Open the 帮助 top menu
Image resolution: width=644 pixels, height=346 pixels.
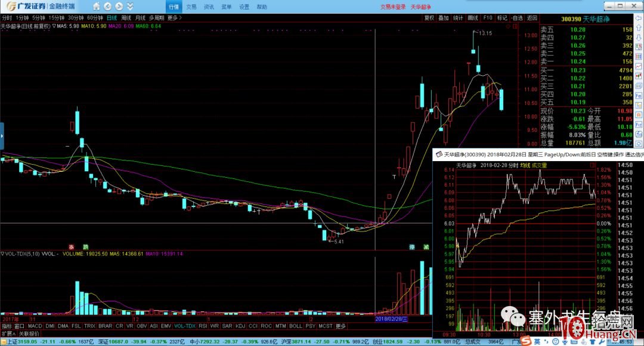(262, 7)
